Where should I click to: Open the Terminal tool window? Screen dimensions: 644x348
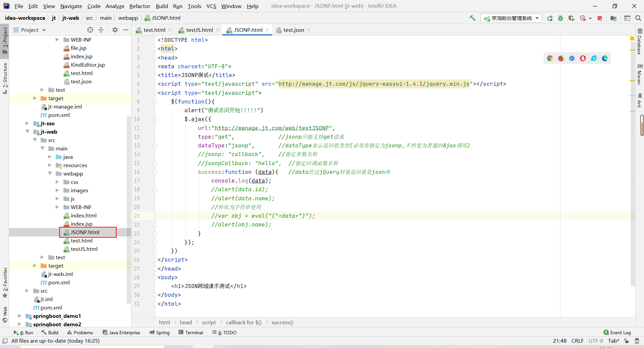coord(191,333)
